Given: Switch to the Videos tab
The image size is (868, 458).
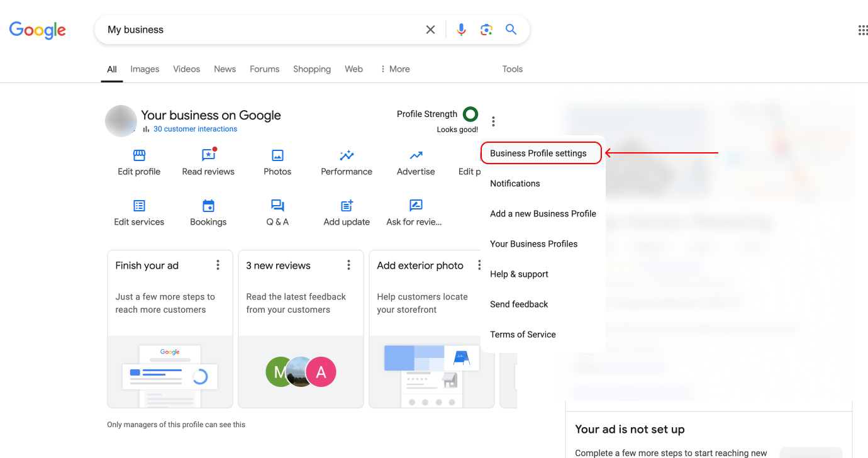Looking at the screenshot, I should pyautogui.click(x=187, y=69).
